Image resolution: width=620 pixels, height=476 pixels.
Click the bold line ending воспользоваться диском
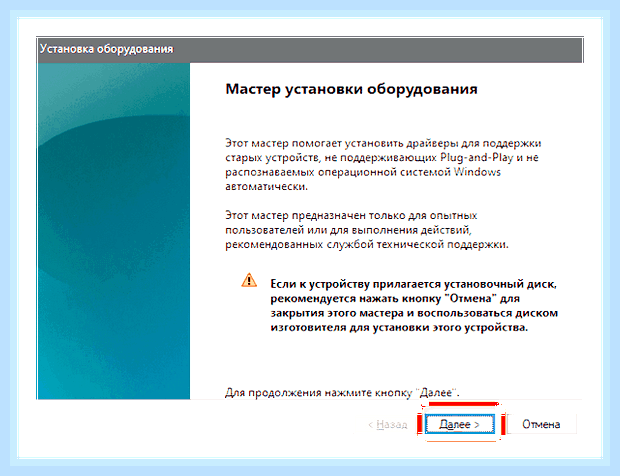pos(414,313)
